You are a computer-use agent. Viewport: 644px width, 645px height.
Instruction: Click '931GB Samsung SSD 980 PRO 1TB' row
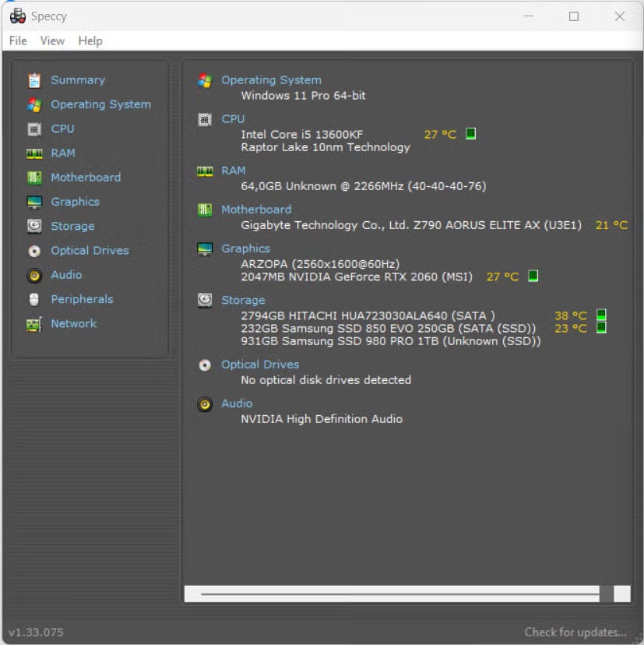tap(391, 341)
